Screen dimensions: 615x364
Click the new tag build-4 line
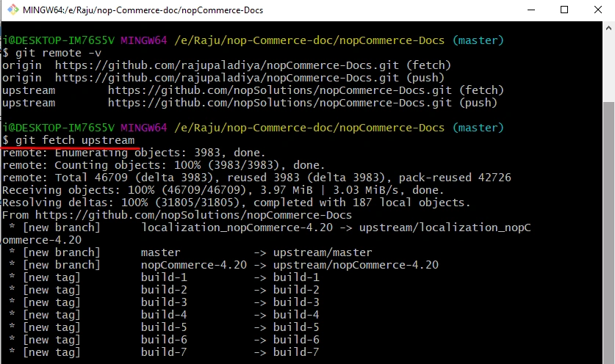[x=164, y=315]
